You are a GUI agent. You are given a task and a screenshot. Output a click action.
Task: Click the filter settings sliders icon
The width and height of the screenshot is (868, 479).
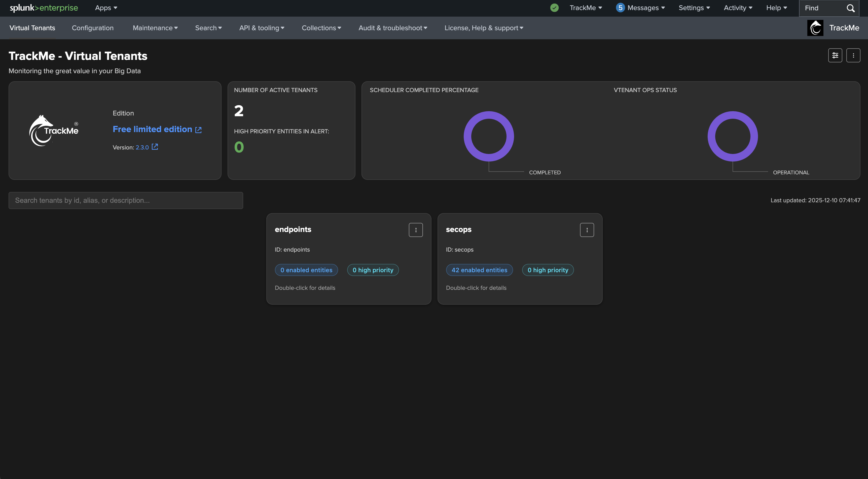(835, 56)
